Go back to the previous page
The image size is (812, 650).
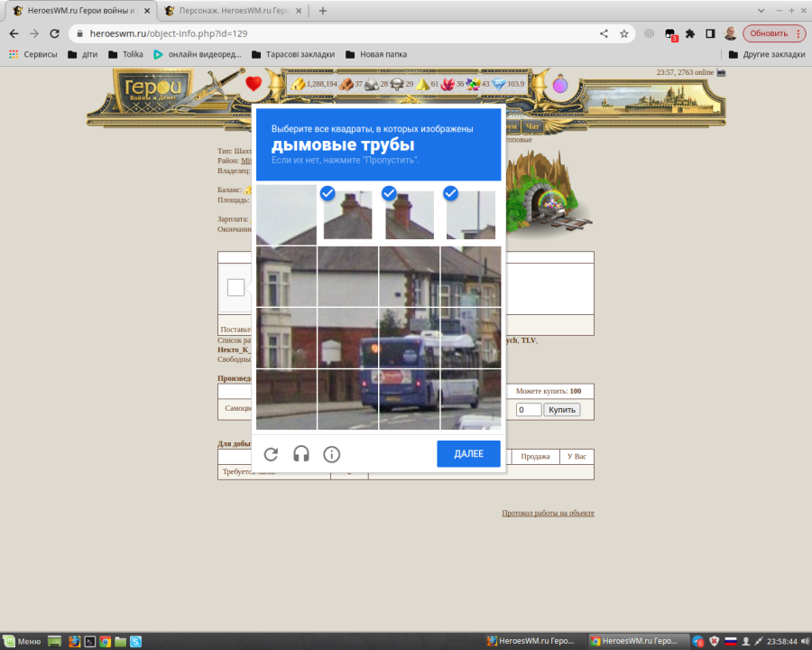click(x=14, y=33)
